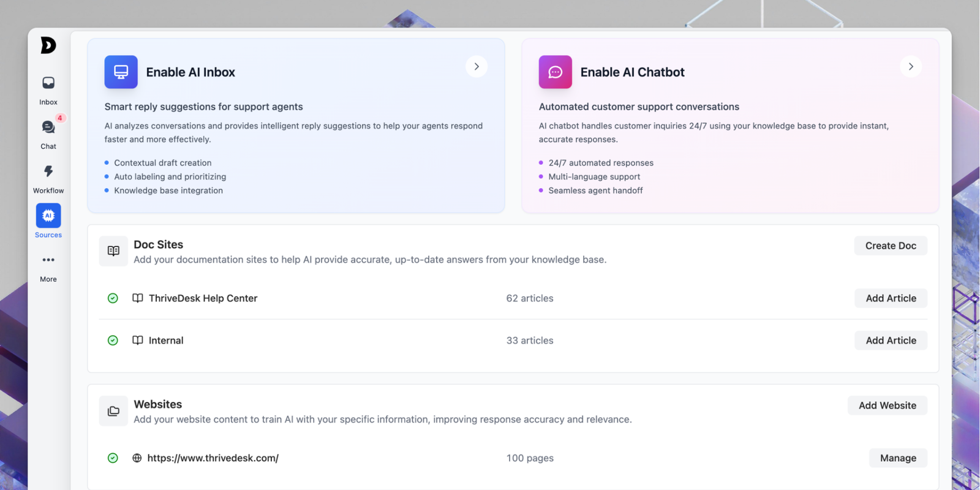Open the Internal doc site row
Image resolution: width=980 pixels, height=490 pixels.
click(166, 341)
